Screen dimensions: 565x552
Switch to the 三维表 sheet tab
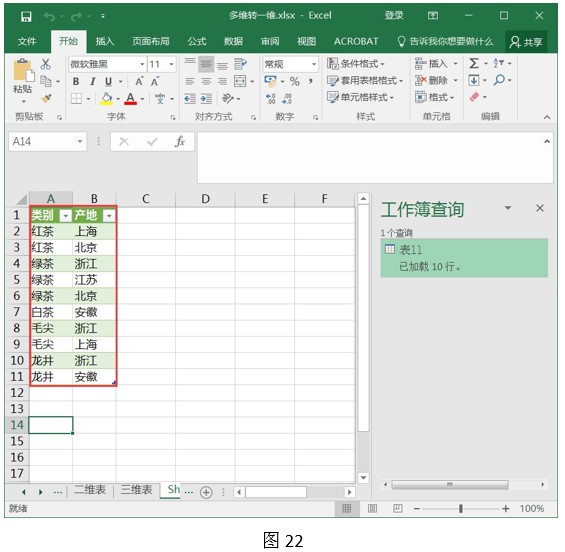coord(137,490)
